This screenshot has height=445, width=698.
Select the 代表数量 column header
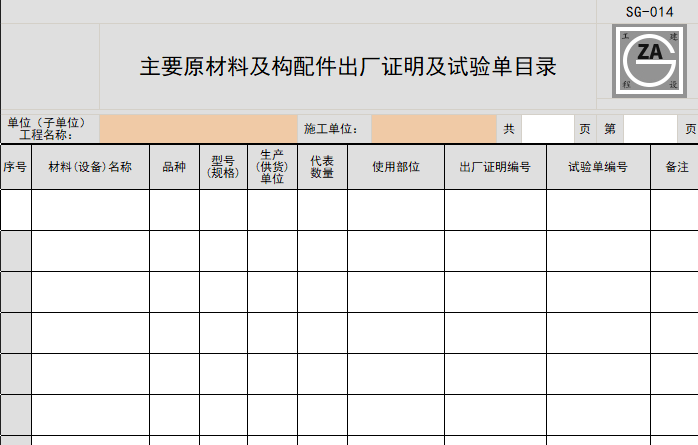click(x=322, y=167)
